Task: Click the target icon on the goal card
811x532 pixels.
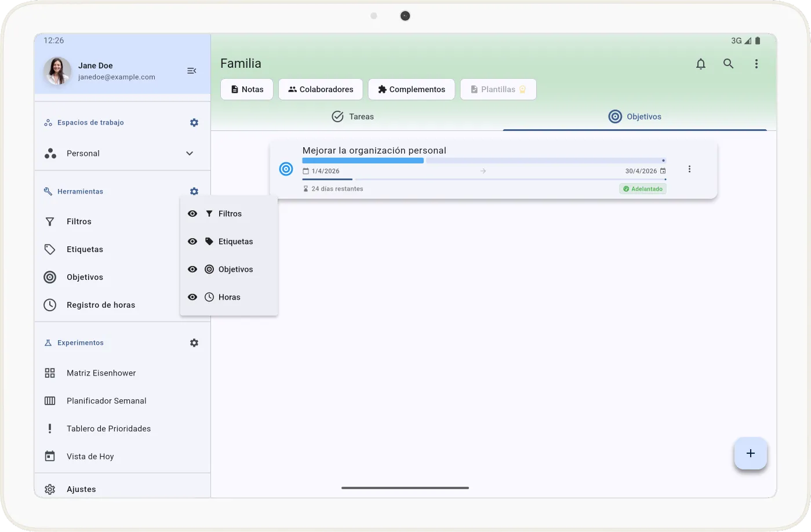Action: pyautogui.click(x=286, y=169)
